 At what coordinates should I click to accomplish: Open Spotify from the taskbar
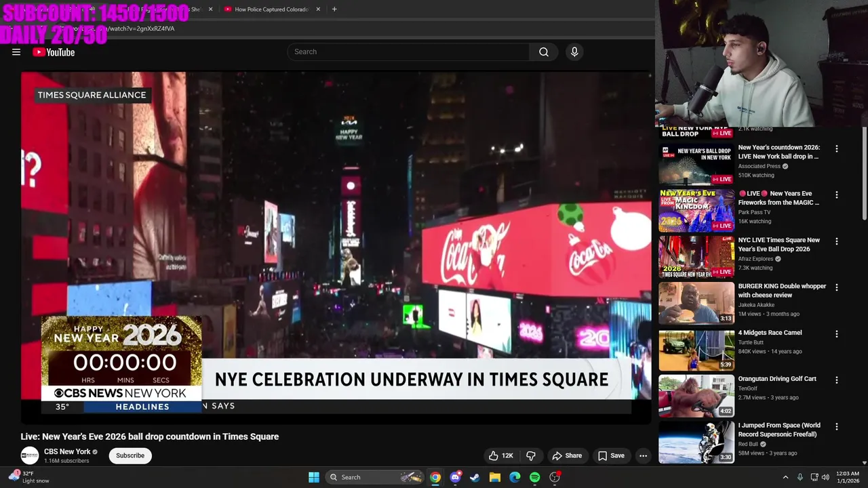[x=534, y=477]
